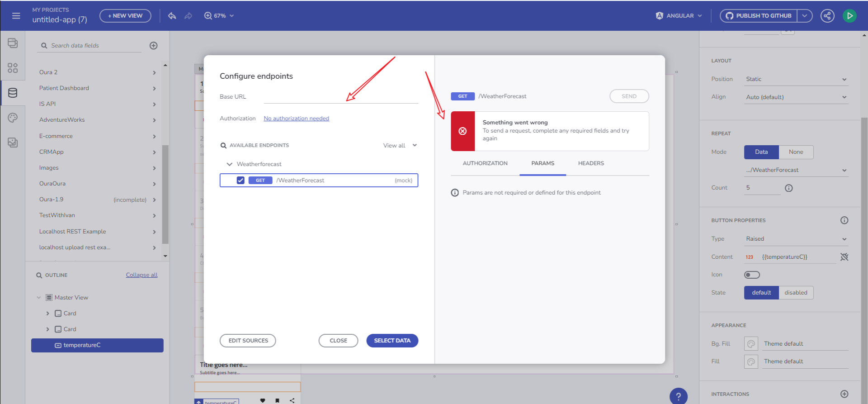Screen dimensions: 868x404
Task: Unbind the temperatureC content icon
Action: tap(844, 257)
